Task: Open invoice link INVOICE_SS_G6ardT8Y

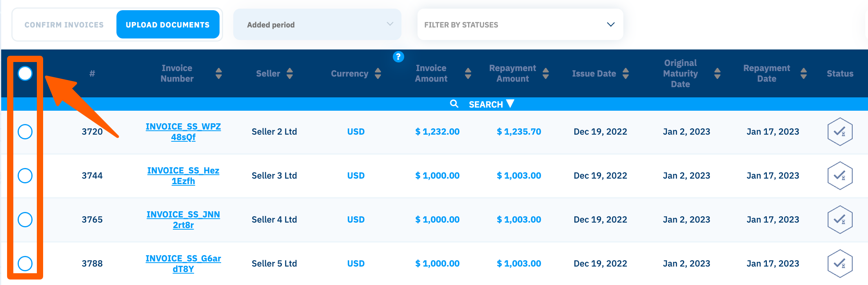Action: point(183,264)
